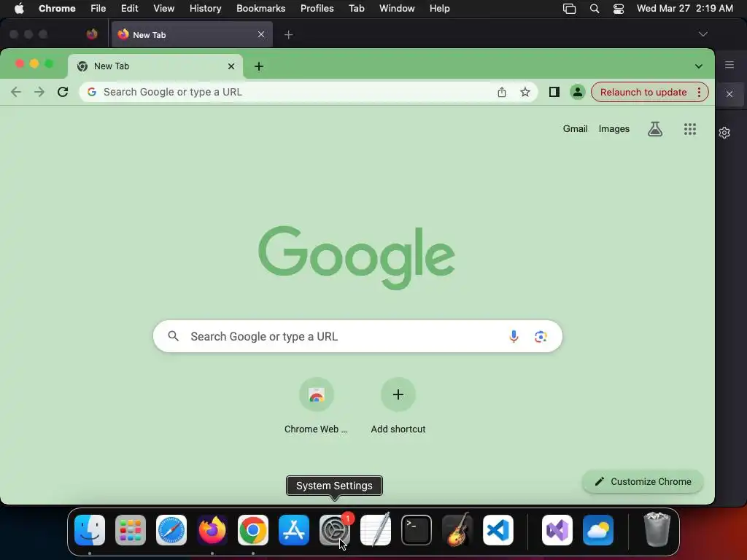The image size is (747, 560).
Task: Open Firefox window's list all tabs chevron
Action: point(703,34)
